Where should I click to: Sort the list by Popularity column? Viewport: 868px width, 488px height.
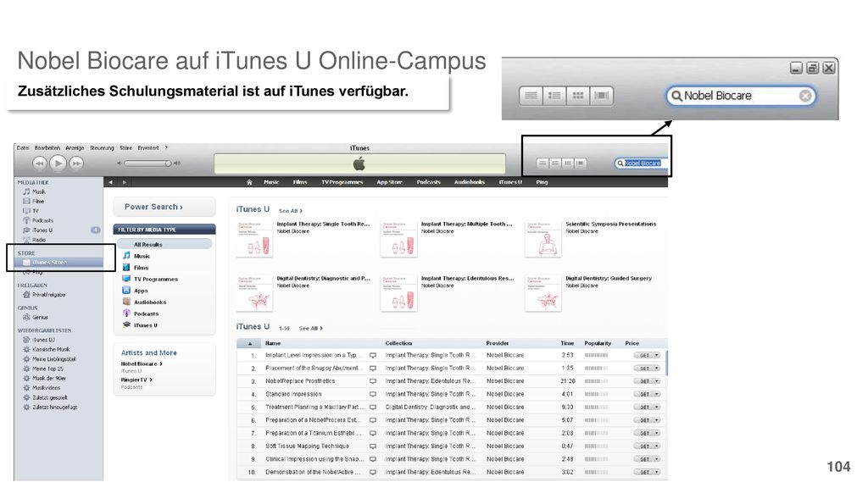[x=598, y=344]
